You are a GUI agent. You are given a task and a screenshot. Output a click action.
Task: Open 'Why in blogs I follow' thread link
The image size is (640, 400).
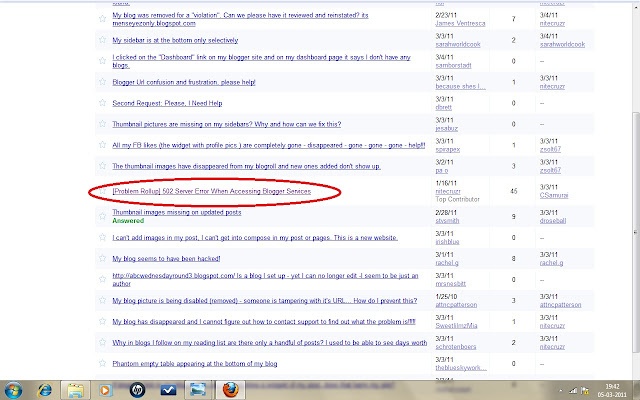pos(269,342)
